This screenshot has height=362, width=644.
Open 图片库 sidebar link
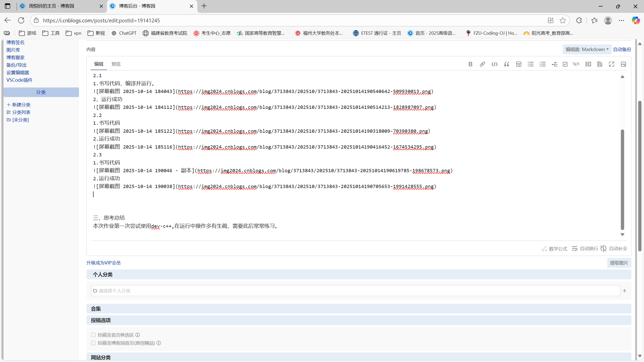coord(13,50)
